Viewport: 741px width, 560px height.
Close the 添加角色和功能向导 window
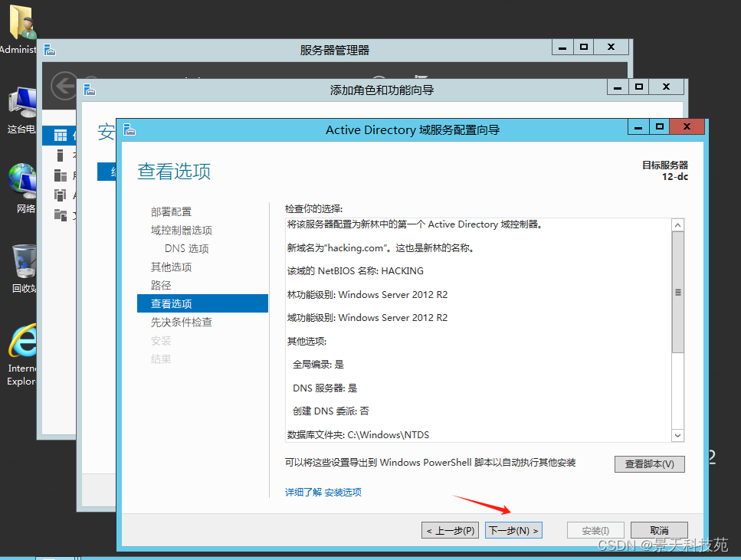[667, 87]
